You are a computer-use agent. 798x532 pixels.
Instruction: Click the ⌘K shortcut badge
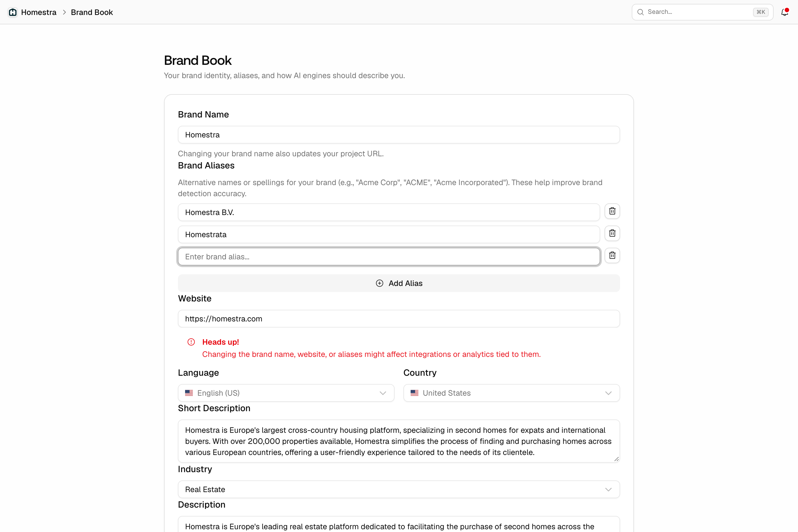761,12
